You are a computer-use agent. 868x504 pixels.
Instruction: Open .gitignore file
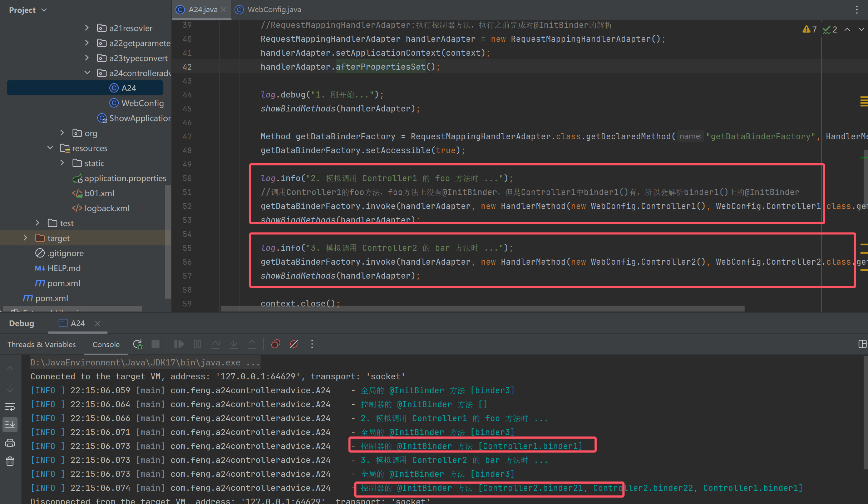click(x=59, y=253)
